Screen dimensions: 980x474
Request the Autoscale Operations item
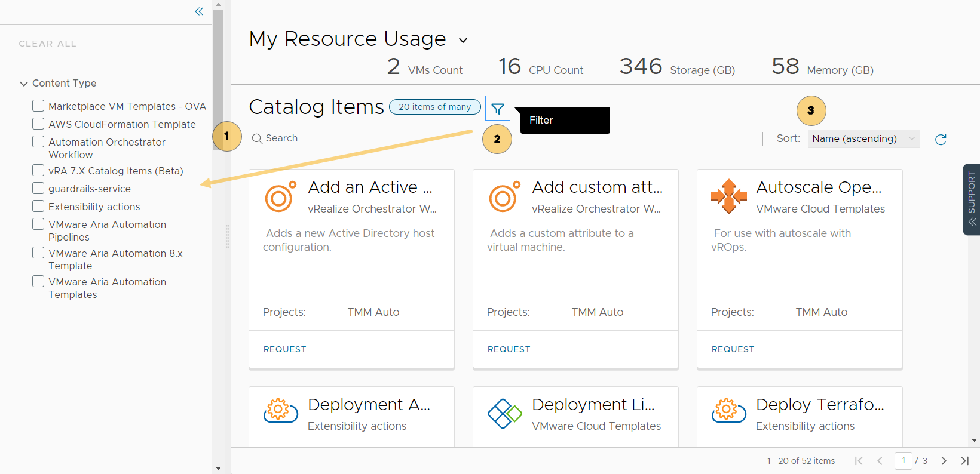point(733,349)
